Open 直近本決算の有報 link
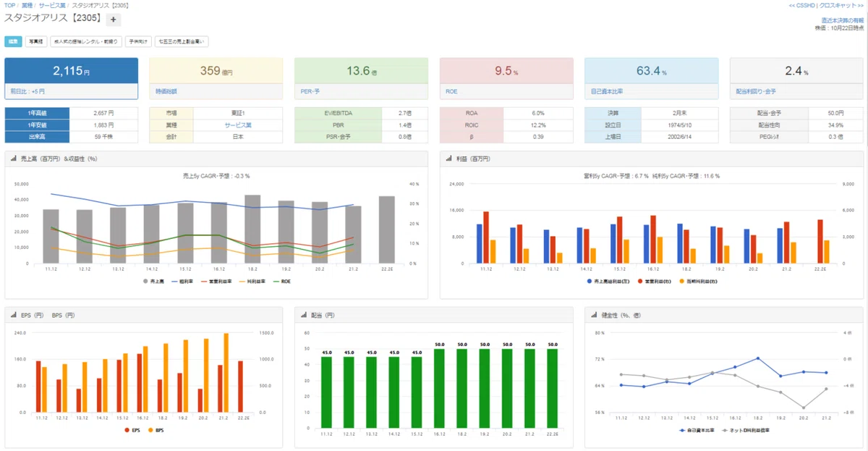 tap(842, 20)
